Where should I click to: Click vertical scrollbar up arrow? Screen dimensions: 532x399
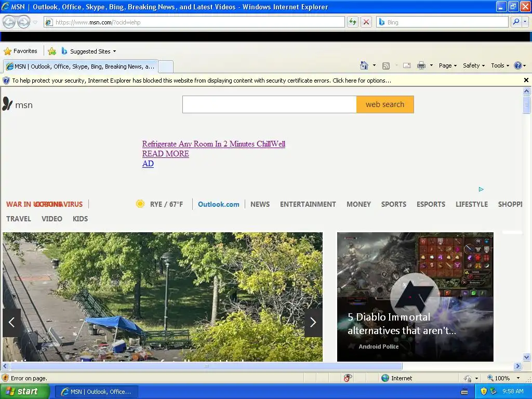[x=526, y=91]
